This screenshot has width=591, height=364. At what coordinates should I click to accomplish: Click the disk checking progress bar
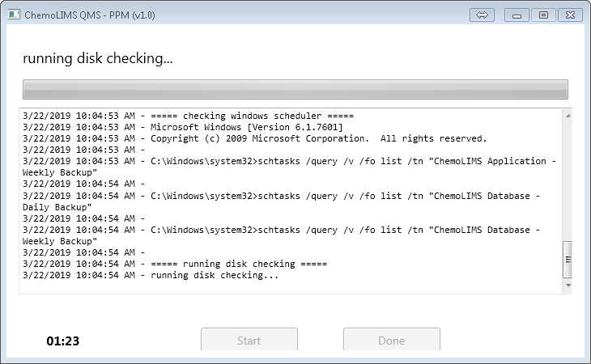click(295, 89)
